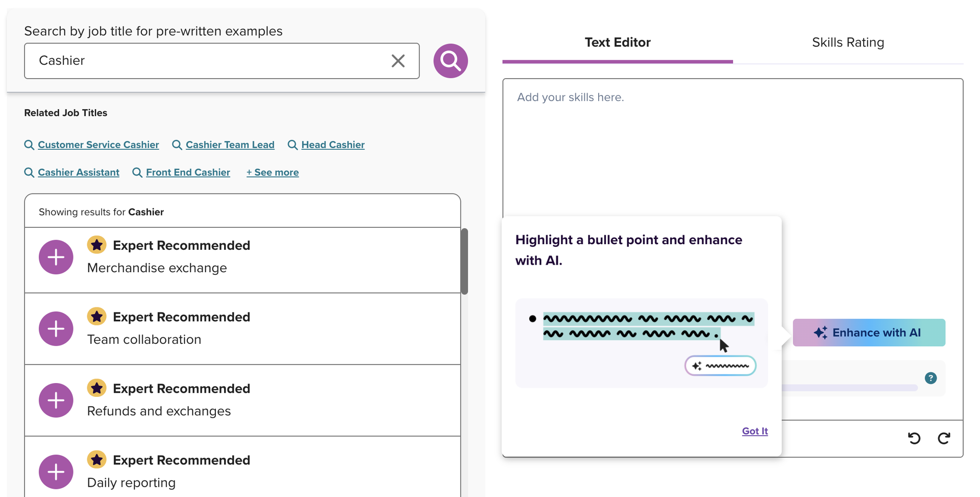Dismiss the tip by clicking Got It
The image size is (980, 497).
[754, 431]
